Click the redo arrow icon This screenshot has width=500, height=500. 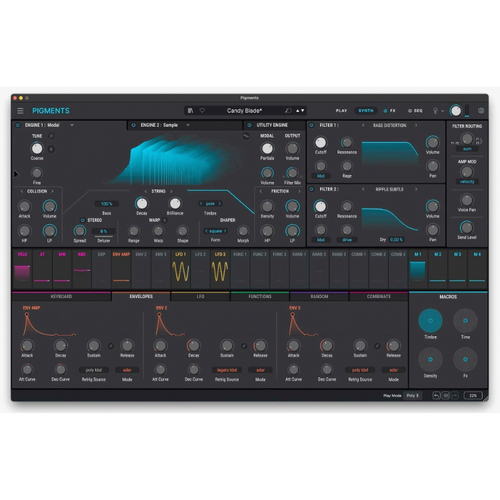click(455, 396)
